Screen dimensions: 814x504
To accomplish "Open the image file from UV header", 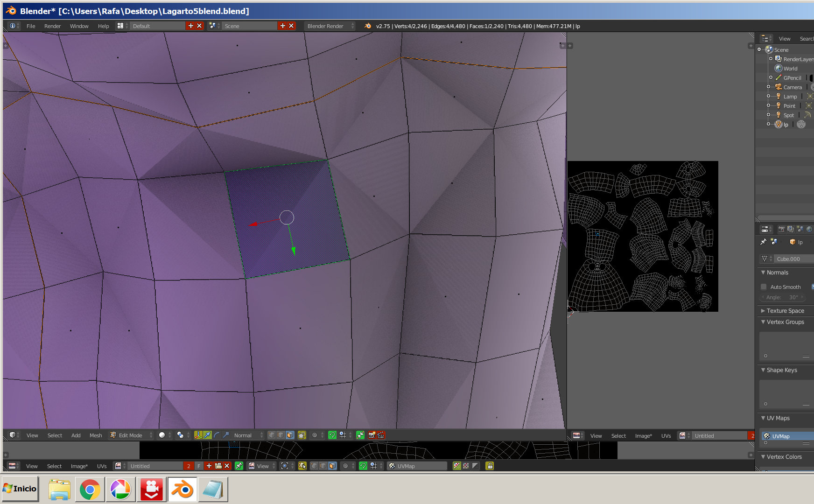I will click(x=218, y=466).
